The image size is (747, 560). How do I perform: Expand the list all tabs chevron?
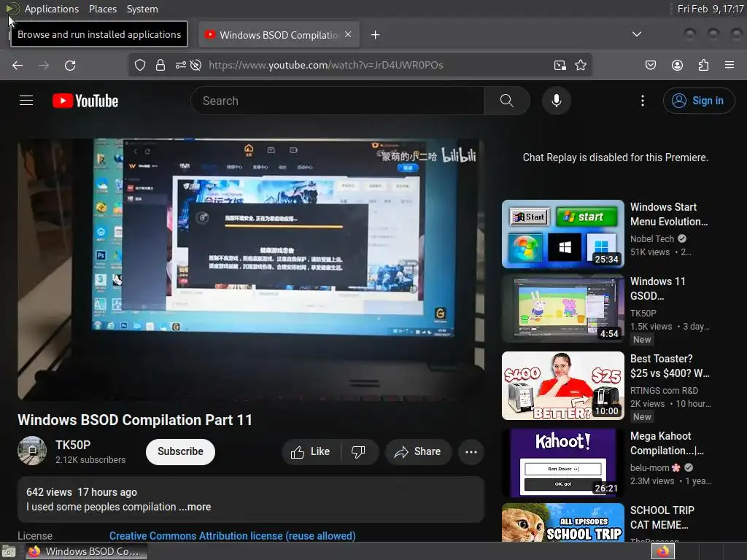pos(636,34)
